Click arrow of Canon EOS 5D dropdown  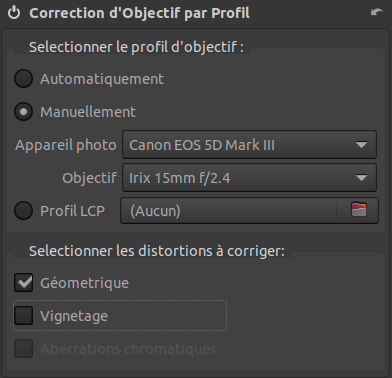pos(361,145)
